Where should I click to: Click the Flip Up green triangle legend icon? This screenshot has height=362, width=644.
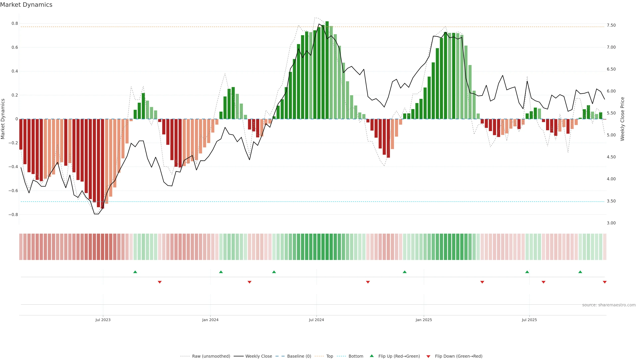click(372, 356)
